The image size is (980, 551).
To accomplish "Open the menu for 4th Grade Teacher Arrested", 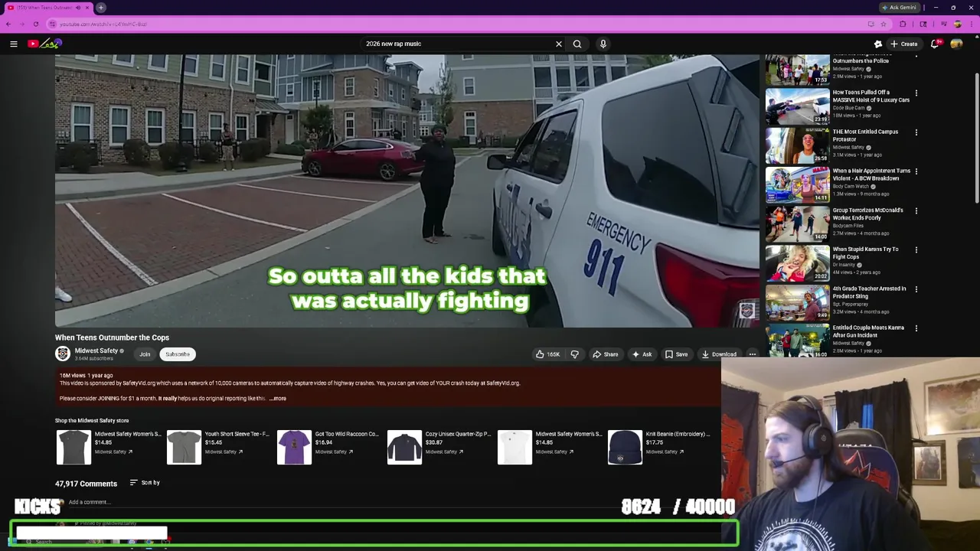I will 916,289.
